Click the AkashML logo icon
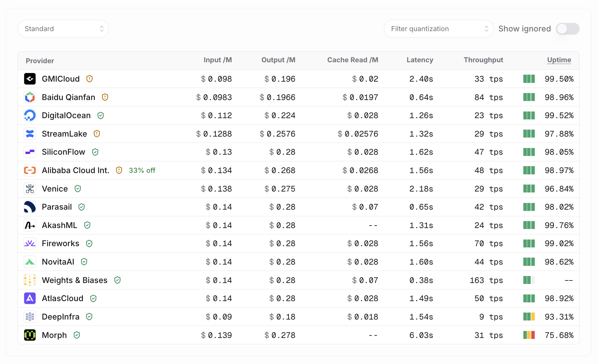 click(30, 225)
